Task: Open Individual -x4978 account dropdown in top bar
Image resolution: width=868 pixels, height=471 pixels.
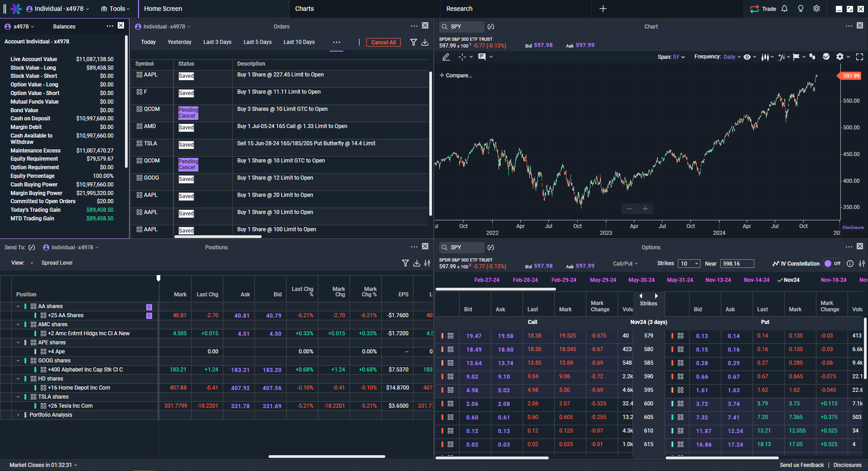Action: 58,9
